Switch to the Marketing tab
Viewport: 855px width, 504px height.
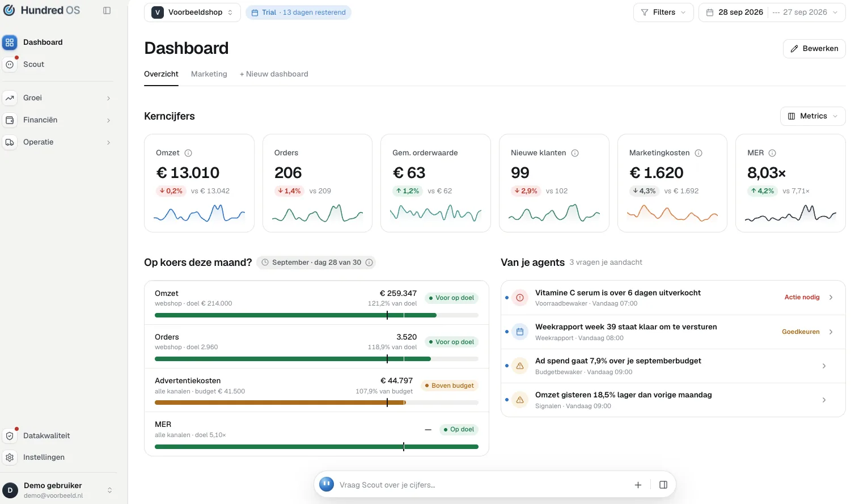pos(209,74)
